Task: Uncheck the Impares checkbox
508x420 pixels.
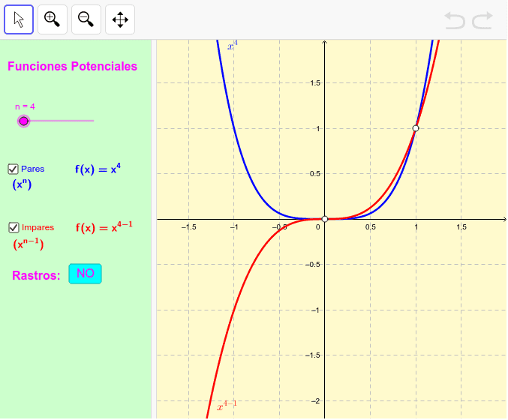Action: 14,228
